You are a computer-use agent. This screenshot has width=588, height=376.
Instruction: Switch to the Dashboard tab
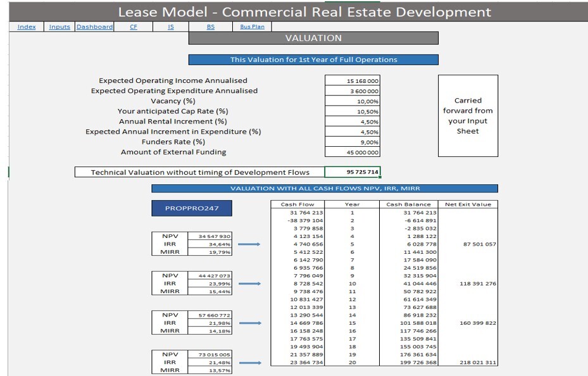(94, 27)
